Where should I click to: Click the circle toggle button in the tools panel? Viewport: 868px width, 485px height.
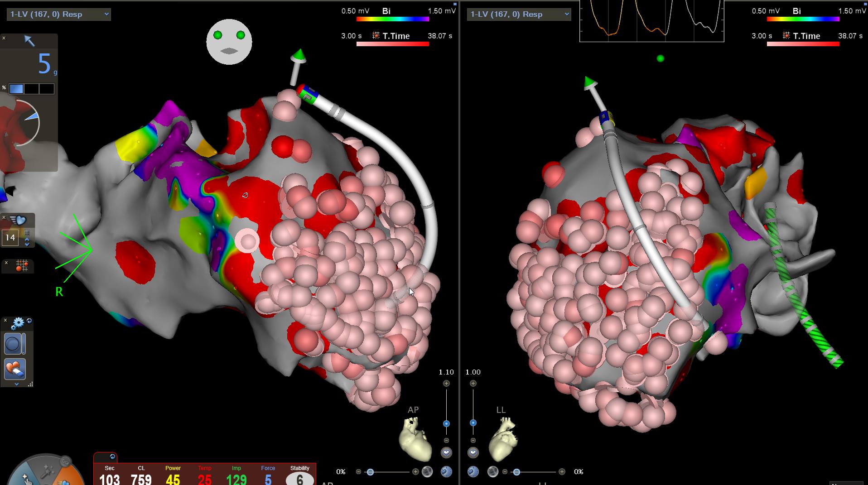point(13,343)
